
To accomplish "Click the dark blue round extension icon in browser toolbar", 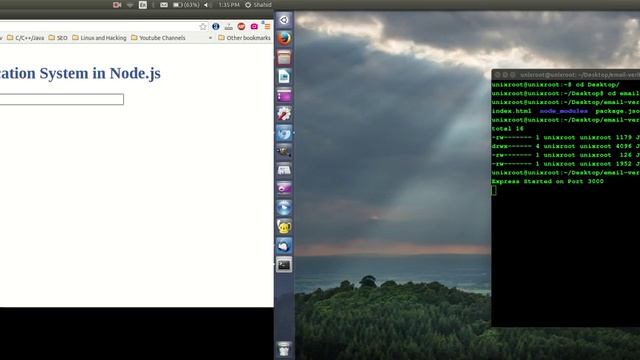I will click(216, 27).
